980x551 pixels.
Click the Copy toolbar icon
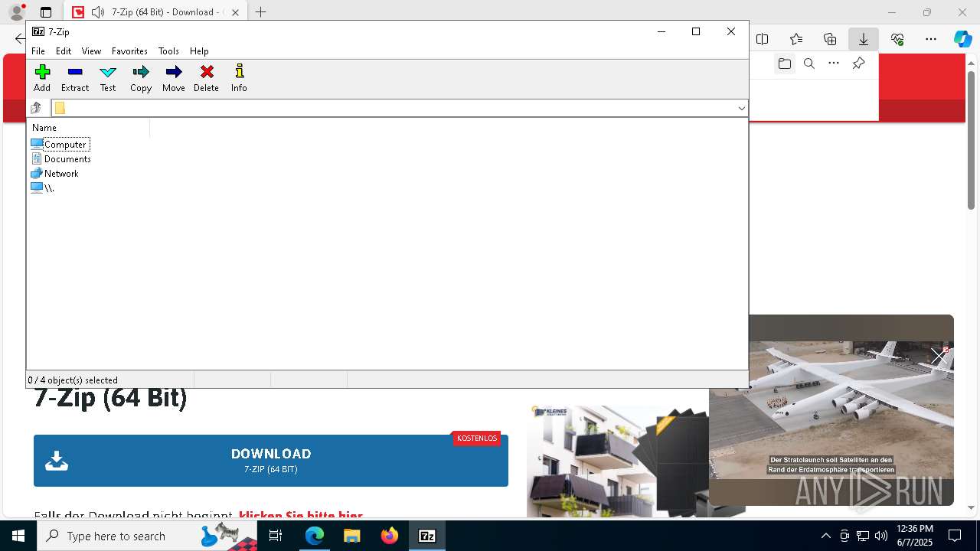(141, 78)
